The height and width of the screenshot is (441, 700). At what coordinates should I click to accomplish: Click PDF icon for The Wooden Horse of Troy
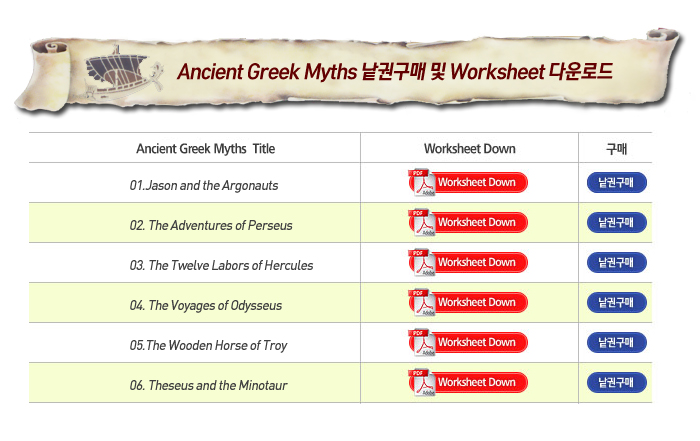tap(421, 342)
